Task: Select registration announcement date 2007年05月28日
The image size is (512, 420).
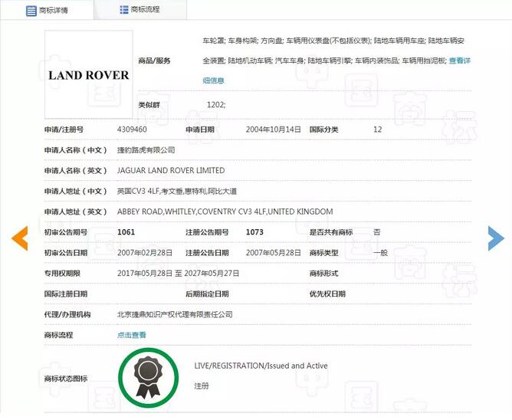Action: (274, 253)
